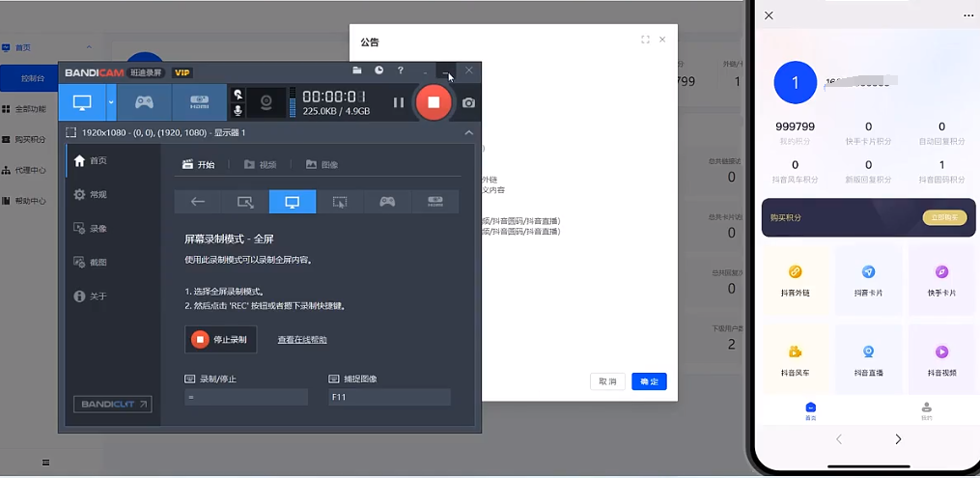The width and height of the screenshot is (980, 478).
Task: Toggle the microphone icon in Bandicam
Action: (x=238, y=111)
